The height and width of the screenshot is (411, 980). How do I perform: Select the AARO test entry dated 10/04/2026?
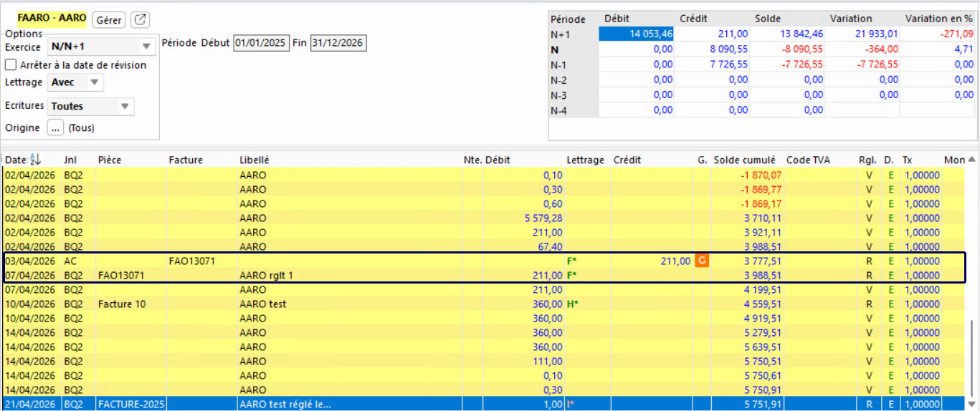click(x=263, y=304)
